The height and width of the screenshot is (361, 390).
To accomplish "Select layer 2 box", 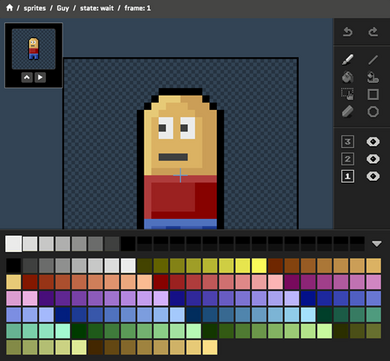I will point(347,159).
